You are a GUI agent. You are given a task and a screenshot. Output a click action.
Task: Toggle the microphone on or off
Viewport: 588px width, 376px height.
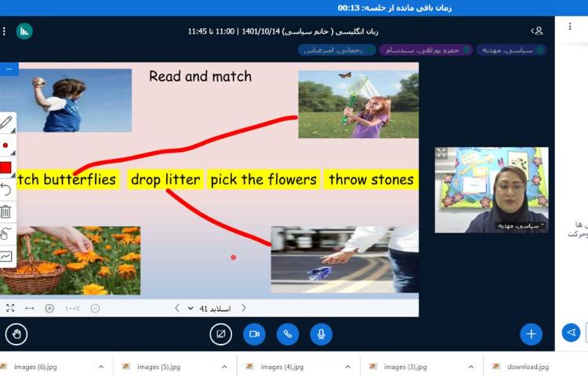click(320, 334)
